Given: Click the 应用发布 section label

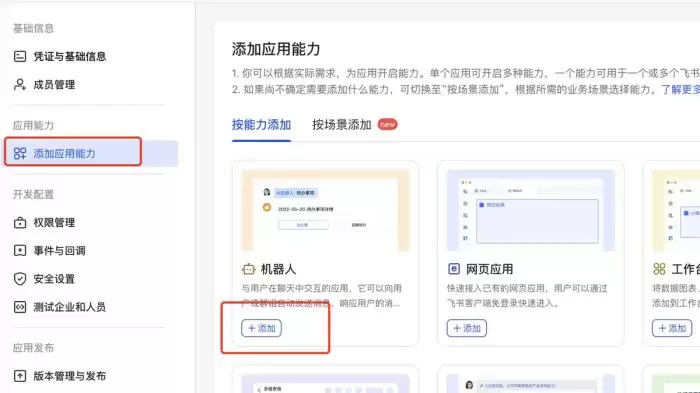Looking at the screenshot, I should coord(33,348).
